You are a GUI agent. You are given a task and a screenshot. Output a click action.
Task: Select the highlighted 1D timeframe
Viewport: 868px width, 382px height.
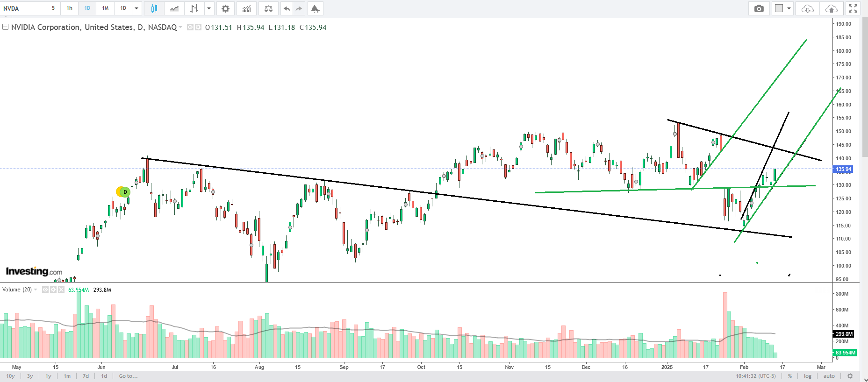coord(87,8)
